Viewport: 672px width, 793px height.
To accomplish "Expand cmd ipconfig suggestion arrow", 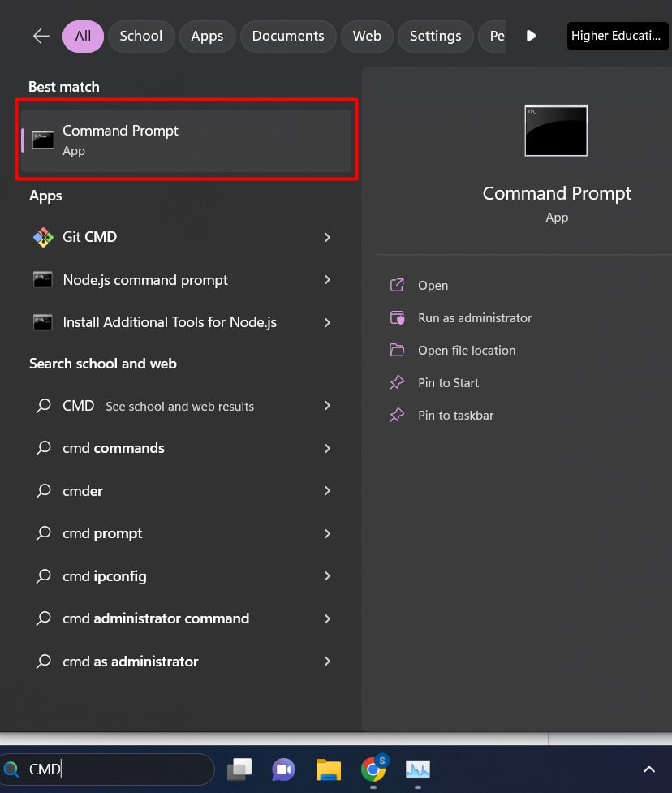I will click(327, 576).
